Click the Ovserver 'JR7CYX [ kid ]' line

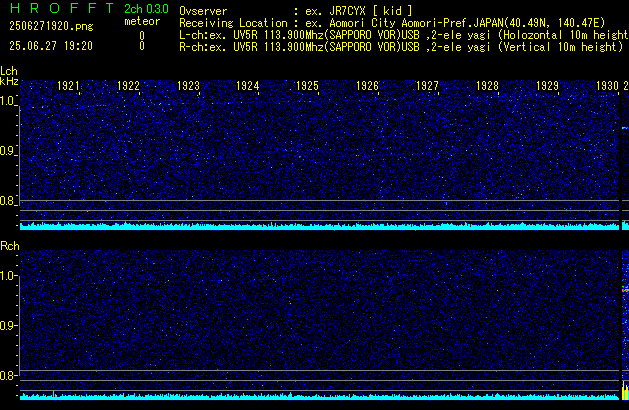pyautogui.click(x=296, y=11)
